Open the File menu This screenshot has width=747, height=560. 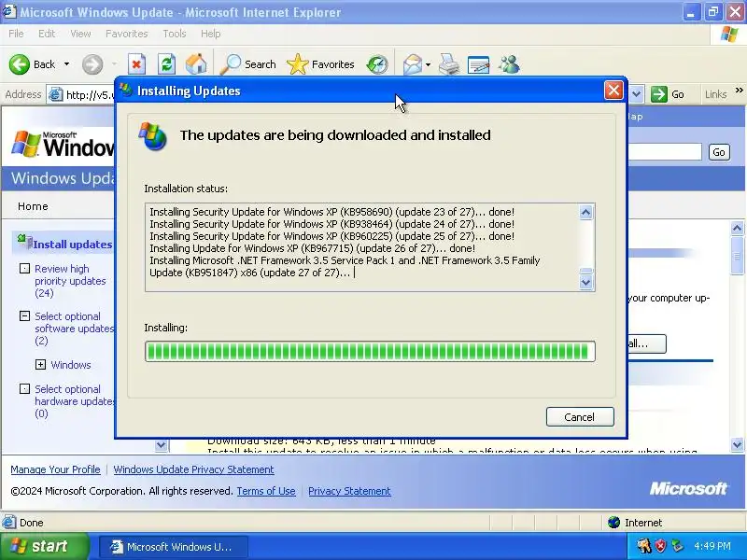[16, 34]
